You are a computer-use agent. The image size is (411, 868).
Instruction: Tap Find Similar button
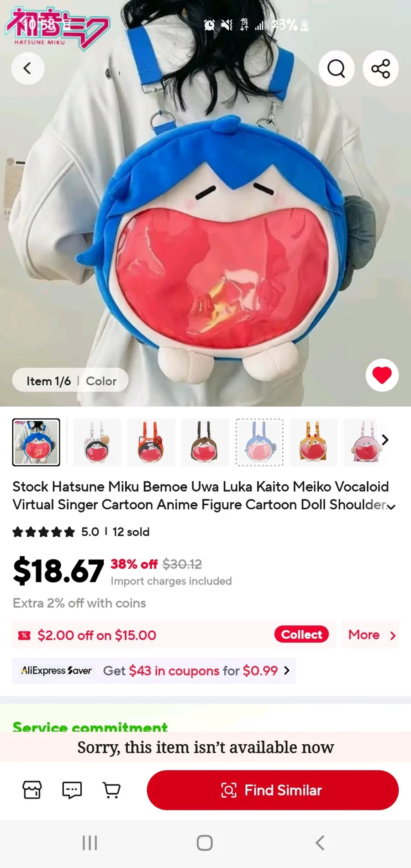tap(273, 790)
